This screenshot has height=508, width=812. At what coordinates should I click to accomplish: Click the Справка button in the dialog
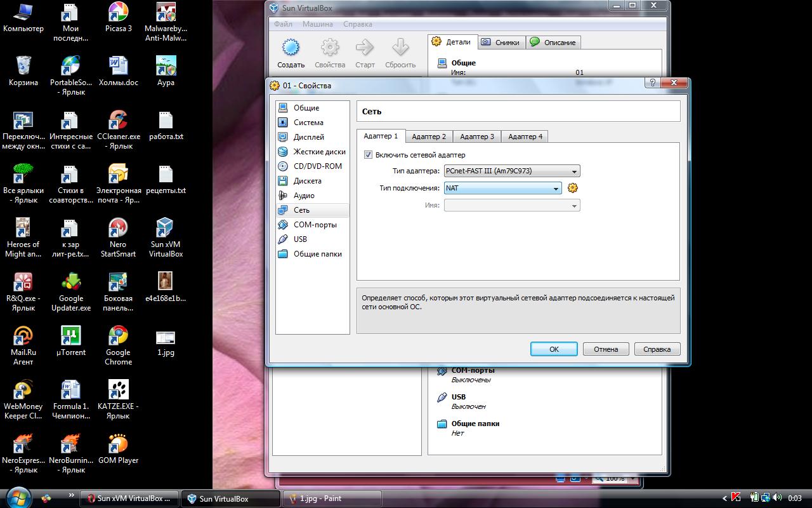click(657, 349)
